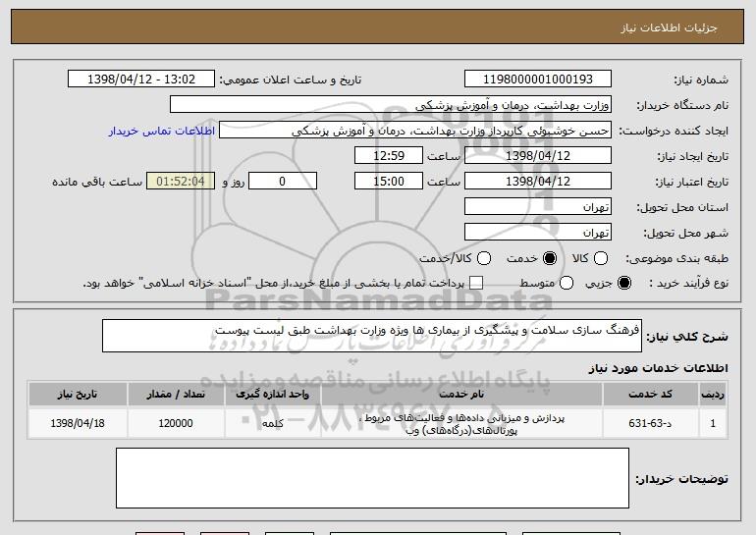Click the need validity date field
The image size is (756, 535).
tap(538, 182)
